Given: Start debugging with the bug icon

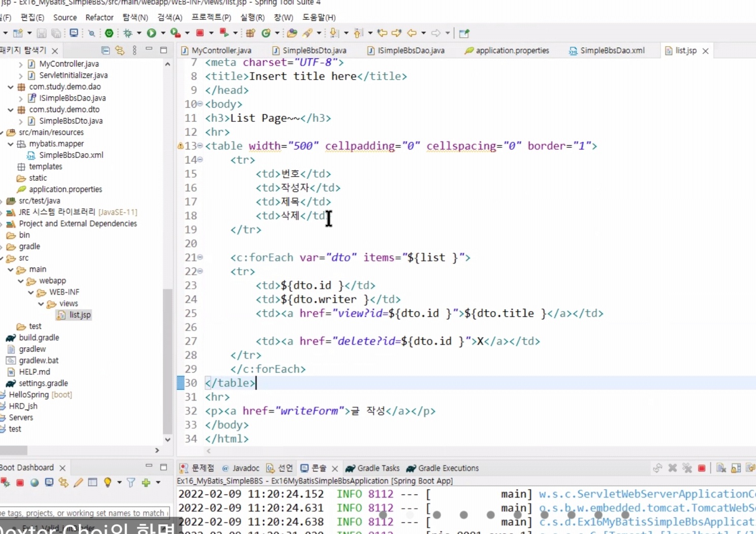Looking at the screenshot, I should pos(128,33).
